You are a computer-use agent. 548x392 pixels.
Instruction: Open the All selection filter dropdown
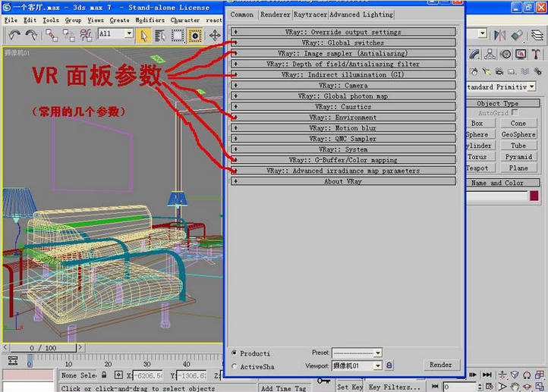(x=115, y=33)
